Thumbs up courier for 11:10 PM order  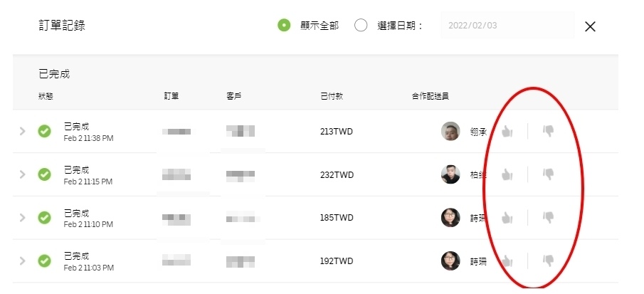507,218
